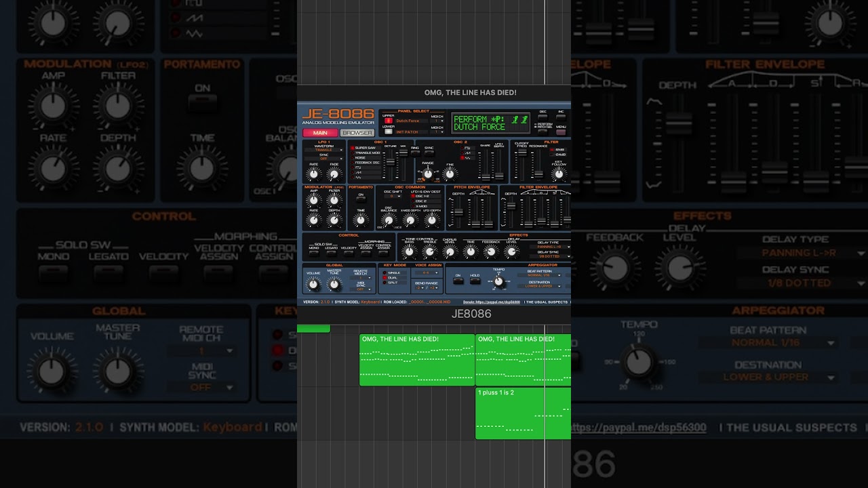Click the Dutch Force upper patch name
This screenshot has width=868, height=488.
coord(412,121)
